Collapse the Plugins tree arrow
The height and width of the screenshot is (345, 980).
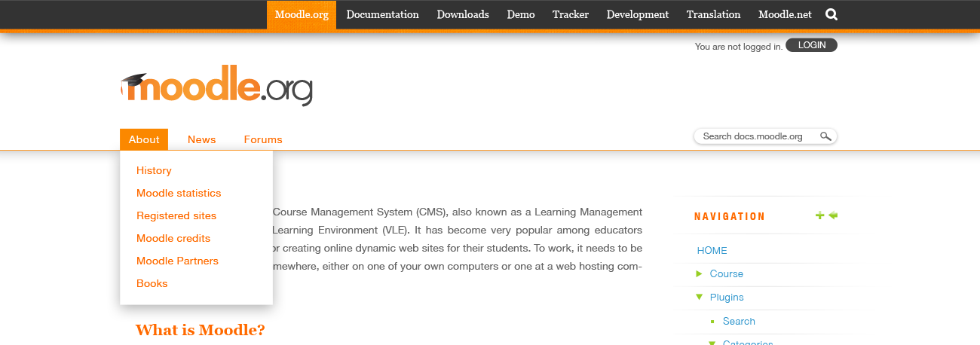[x=699, y=298]
